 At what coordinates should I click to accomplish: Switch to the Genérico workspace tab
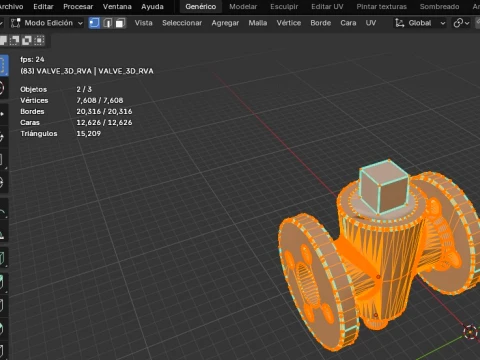click(x=201, y=7)
